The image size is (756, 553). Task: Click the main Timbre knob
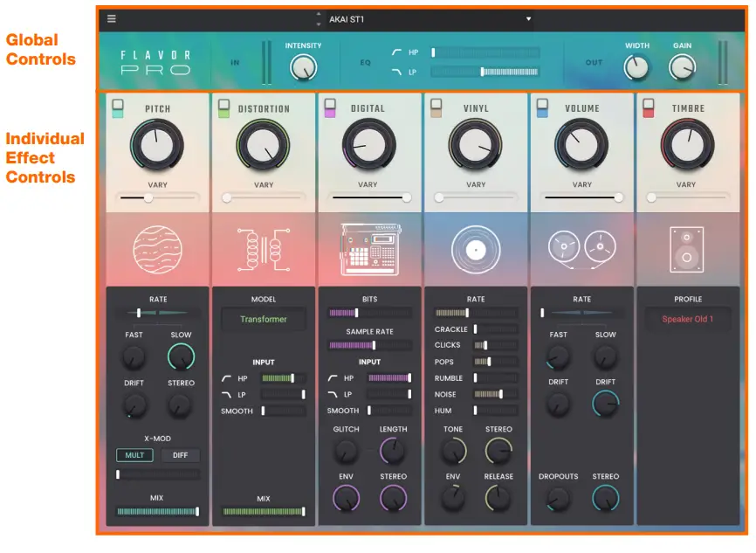click(x=688, y=144)
